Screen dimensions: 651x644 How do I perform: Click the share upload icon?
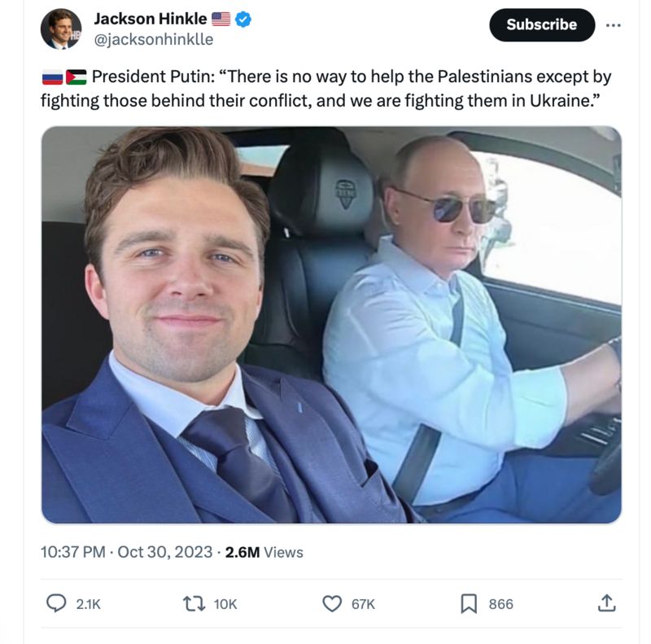[606, 603]
